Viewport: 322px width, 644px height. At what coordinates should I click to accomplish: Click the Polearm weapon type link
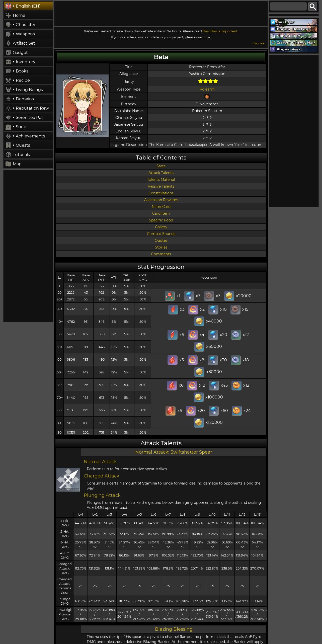pyautogui.click(x=207, y=89)
